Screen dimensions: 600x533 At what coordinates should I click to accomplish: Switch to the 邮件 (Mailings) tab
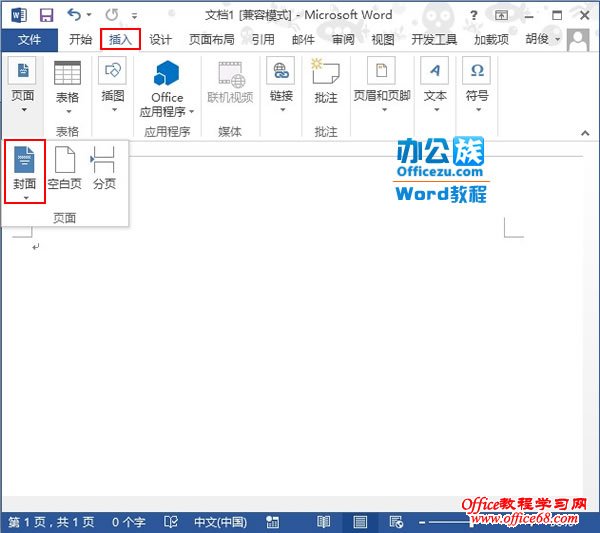303,39
